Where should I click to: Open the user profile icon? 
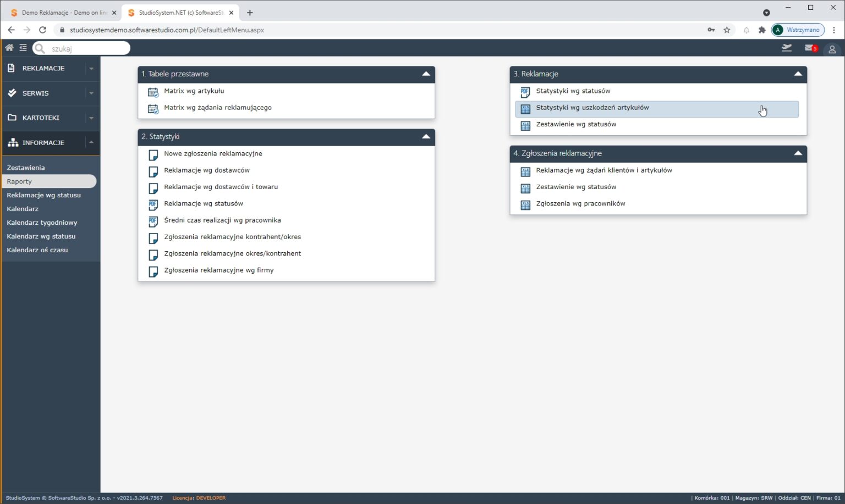click(x=832, y=49)
